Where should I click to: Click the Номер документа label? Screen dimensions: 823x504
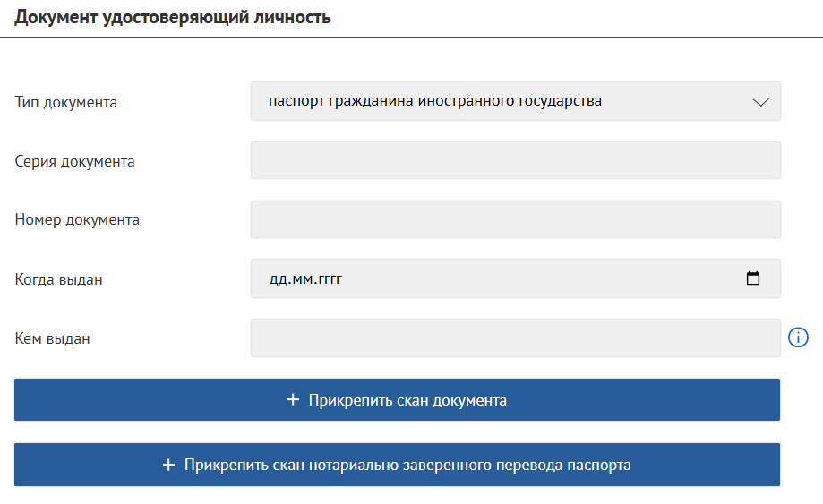[x=77, y=219]
